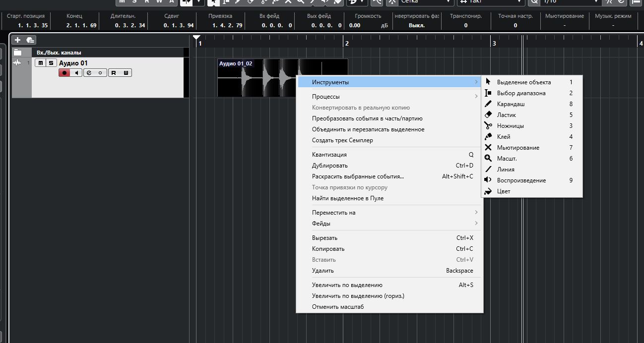This screenshot has width=644, height=343.
Task: Choose the Eraser tool (Ластик) from submenu
Action: (506, 115)
